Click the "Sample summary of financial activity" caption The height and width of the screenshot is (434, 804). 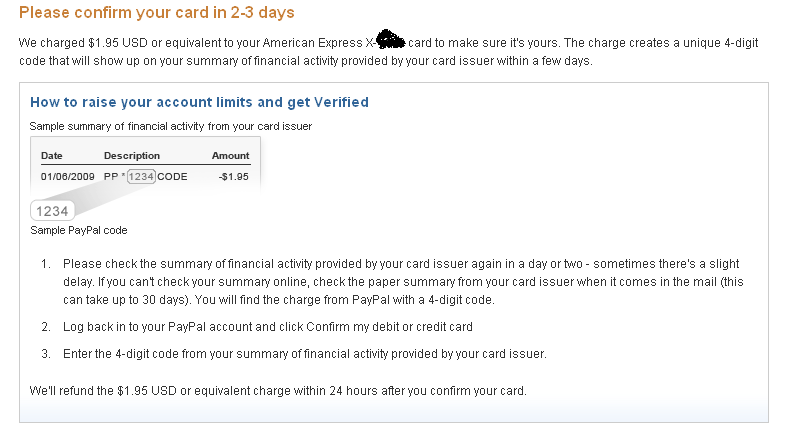coord(170,126)
